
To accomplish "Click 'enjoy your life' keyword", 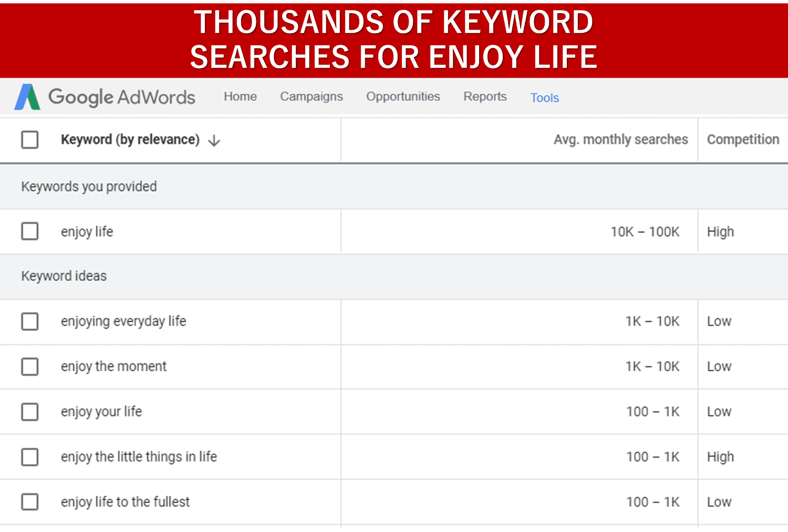I will tap(101, 412).
